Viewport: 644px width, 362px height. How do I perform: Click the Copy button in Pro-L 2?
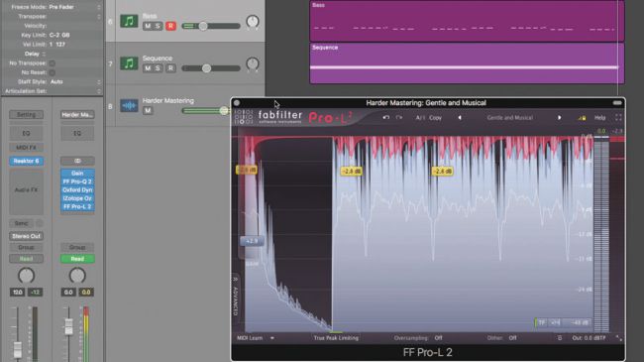tap(435, 118)
